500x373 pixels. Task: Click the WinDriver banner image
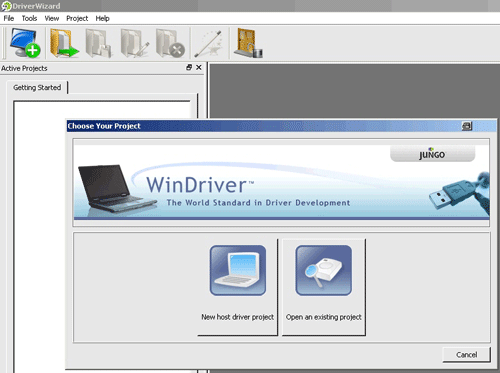[281, 182]
